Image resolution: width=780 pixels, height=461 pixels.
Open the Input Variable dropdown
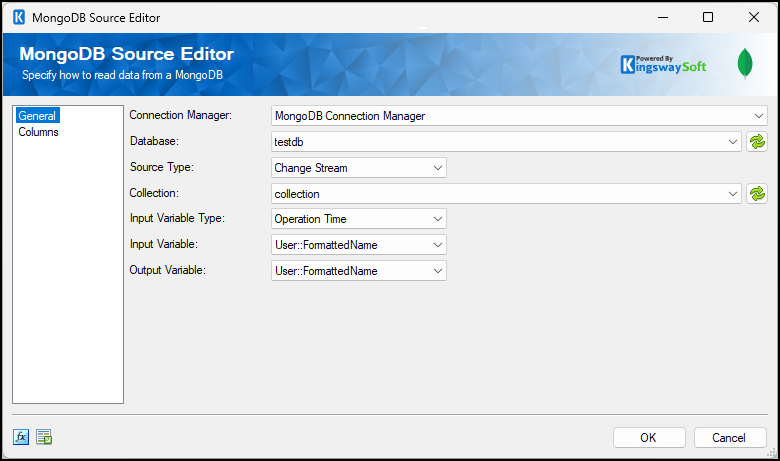(359, 245)
